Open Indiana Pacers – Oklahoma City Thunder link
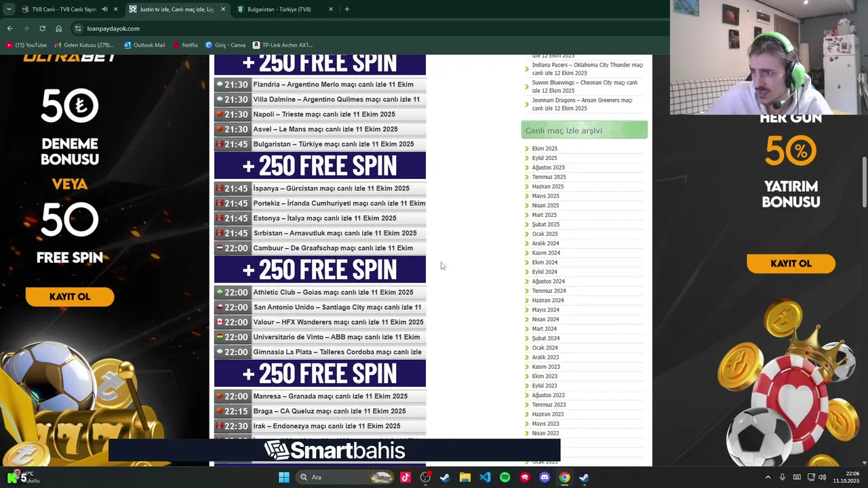This screenshot has width=868, height=488. (587, 69)
